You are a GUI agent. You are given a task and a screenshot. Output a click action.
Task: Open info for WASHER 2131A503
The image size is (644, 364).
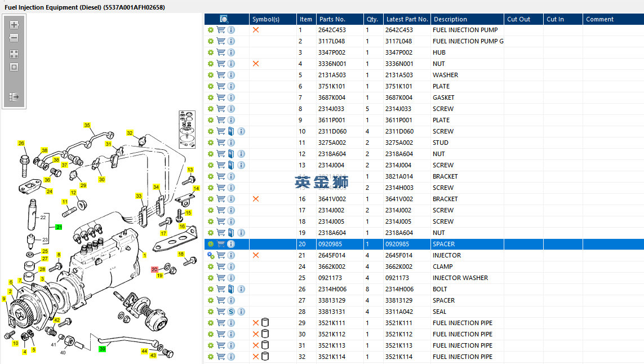click(x=231, y=75)
